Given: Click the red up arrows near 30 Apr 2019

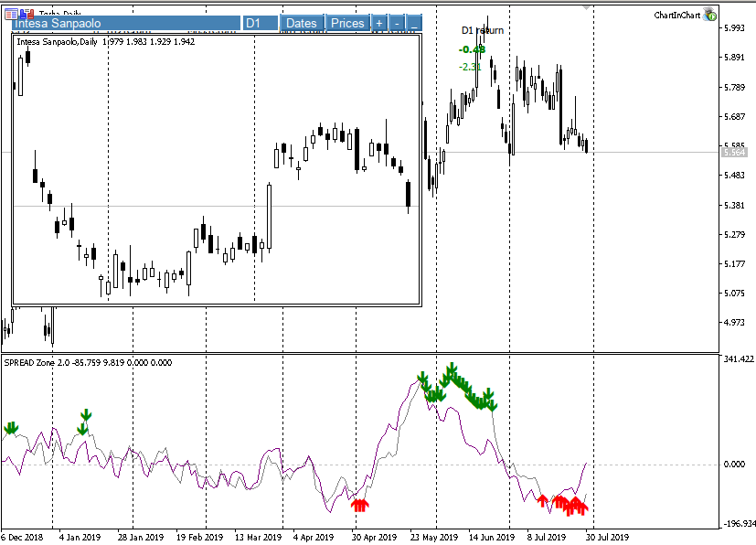Looking at the screenshot, I should tap(359, 503).
